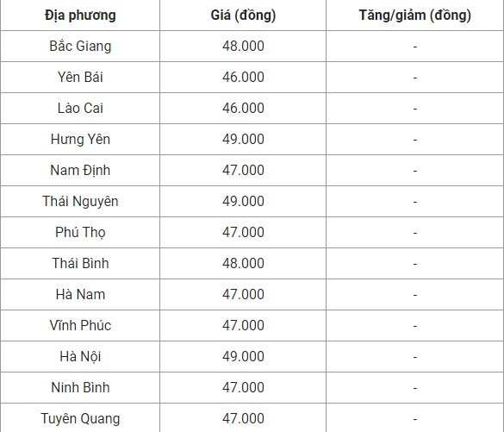Select the Lào Cai cell
Viewport: 504px width, 432px height.
click(80, 109)
